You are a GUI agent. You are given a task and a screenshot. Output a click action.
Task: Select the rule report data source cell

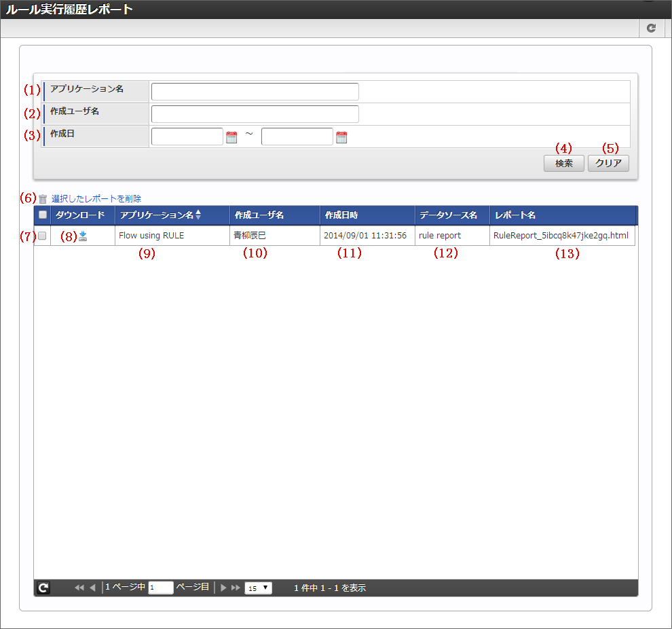pyautogui.click(x=452, y=236)
